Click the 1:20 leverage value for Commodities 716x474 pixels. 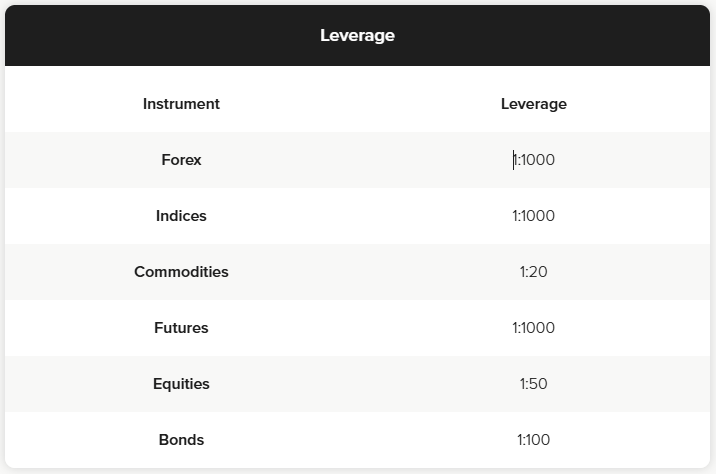pyautogui.click(x=534, y=272)
